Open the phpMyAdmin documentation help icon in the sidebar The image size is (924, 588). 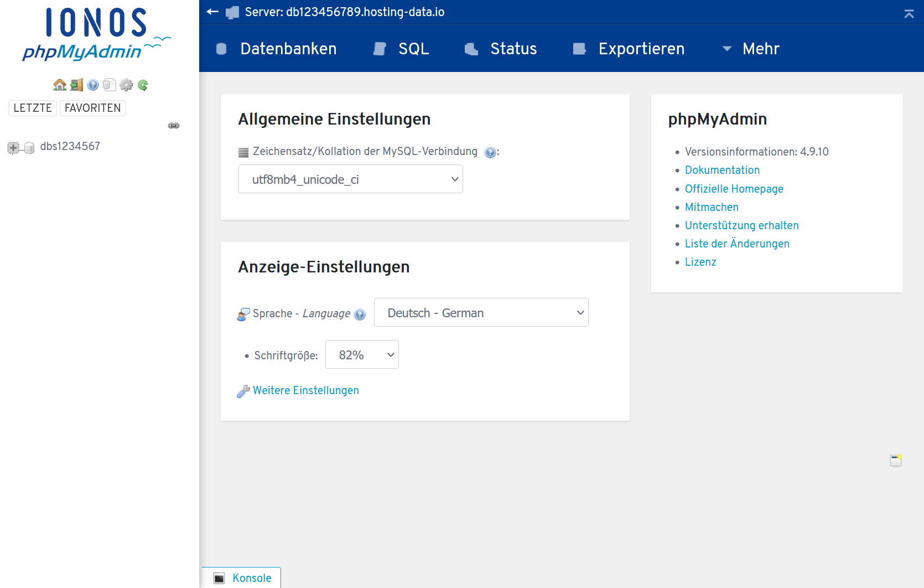93,85
